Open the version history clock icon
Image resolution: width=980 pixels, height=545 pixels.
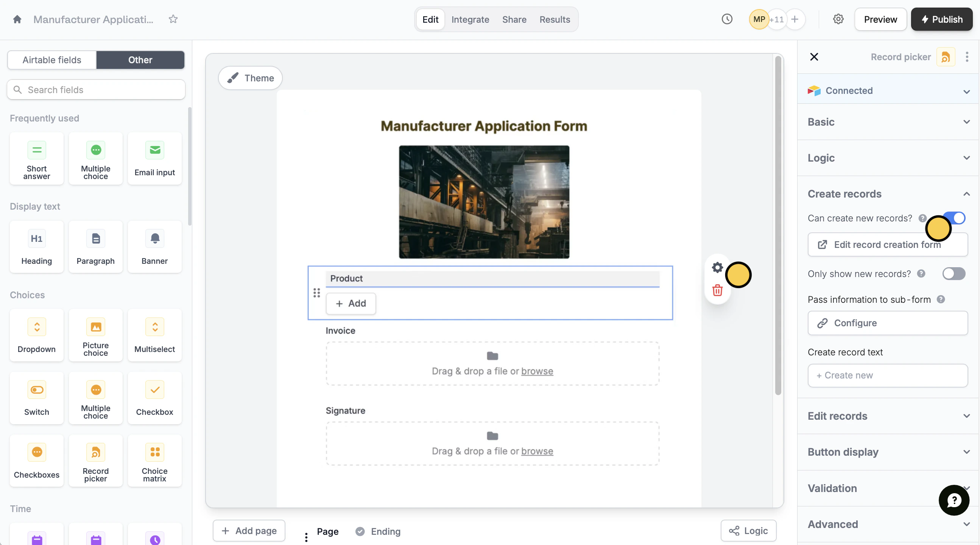point(727,19)
